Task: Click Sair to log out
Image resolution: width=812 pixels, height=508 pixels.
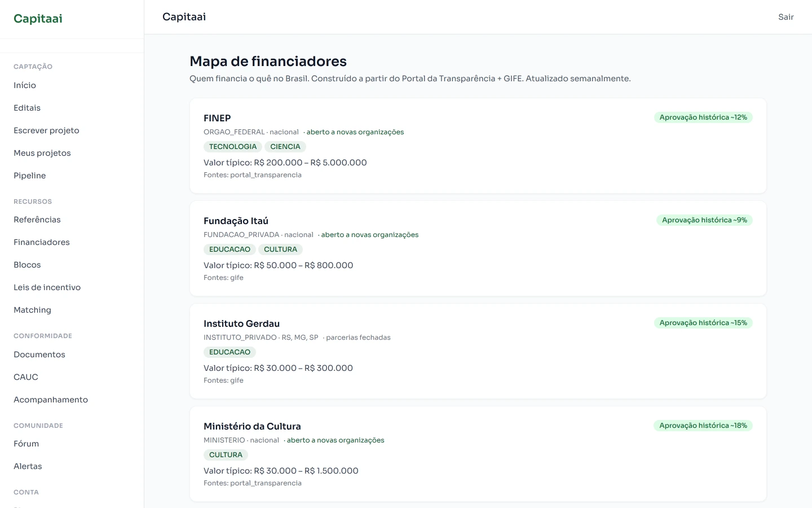Action: tap(786, 17)
